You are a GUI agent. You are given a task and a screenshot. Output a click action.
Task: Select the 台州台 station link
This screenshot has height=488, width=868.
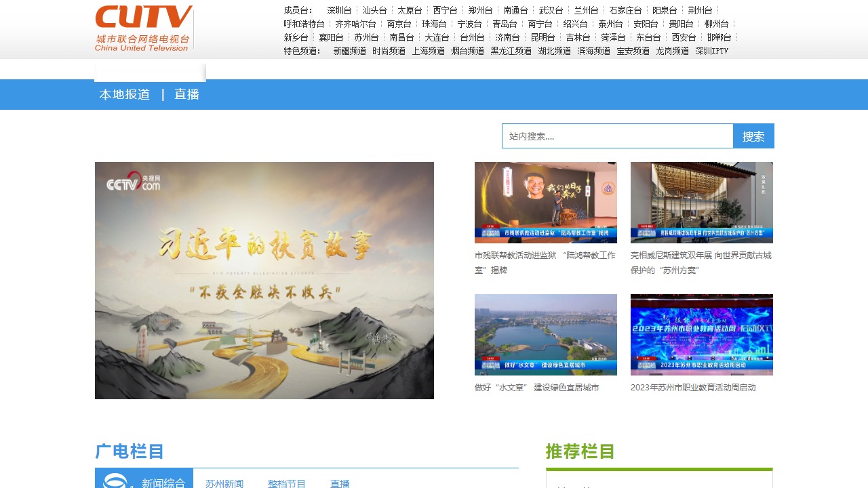[472, 37]
